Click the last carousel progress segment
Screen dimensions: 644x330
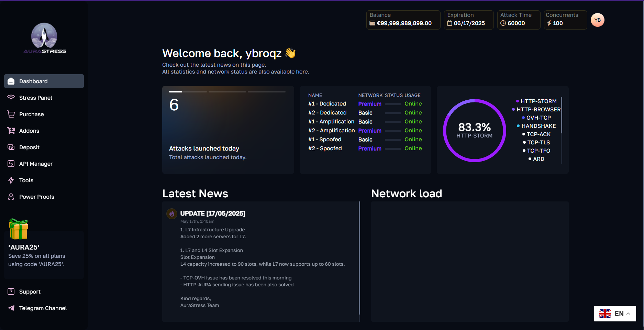click(267, 92)
